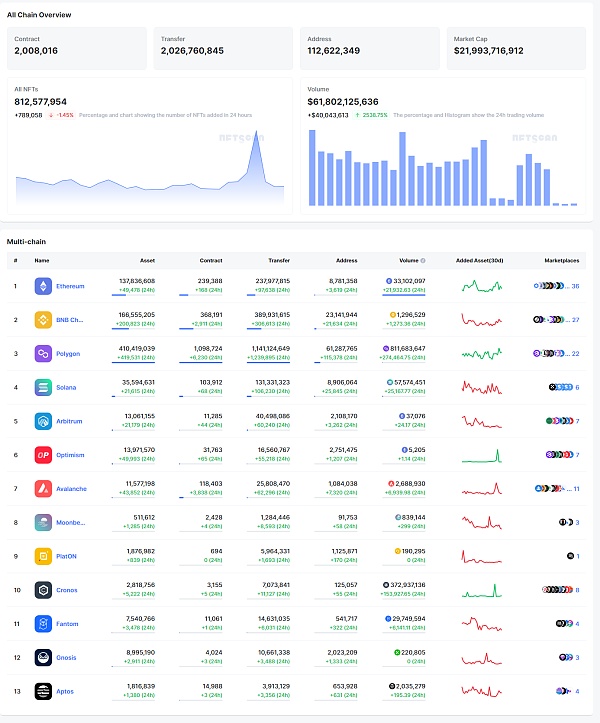Click Solana transfer count 131,331,323
Image resolution: width=600 pixels, height=723 pixels.
coord(273,382)
